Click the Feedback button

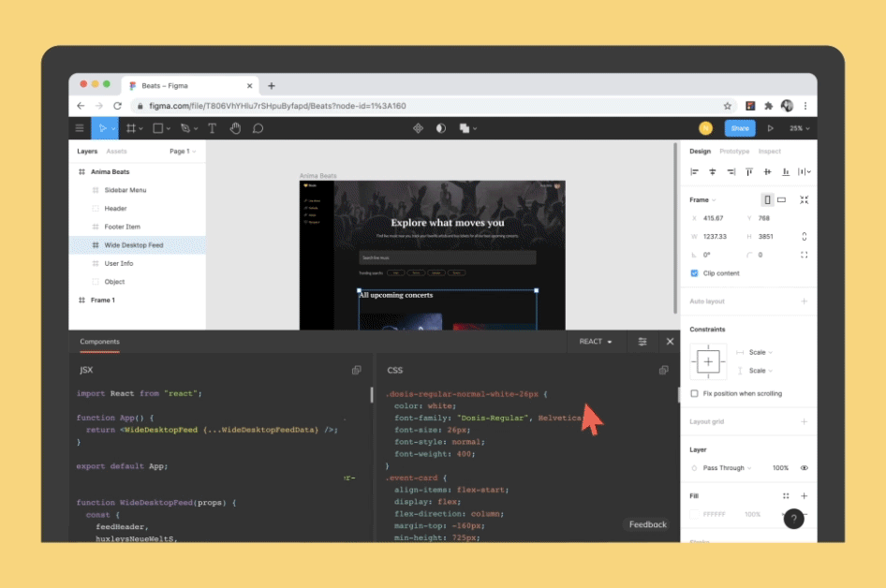click(x=647, y=524)
